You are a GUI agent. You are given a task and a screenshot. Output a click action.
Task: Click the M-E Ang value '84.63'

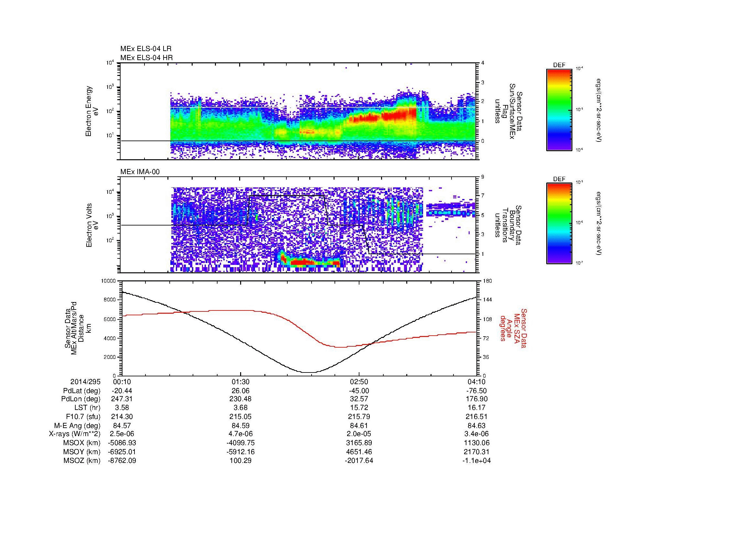coord(476,426)
